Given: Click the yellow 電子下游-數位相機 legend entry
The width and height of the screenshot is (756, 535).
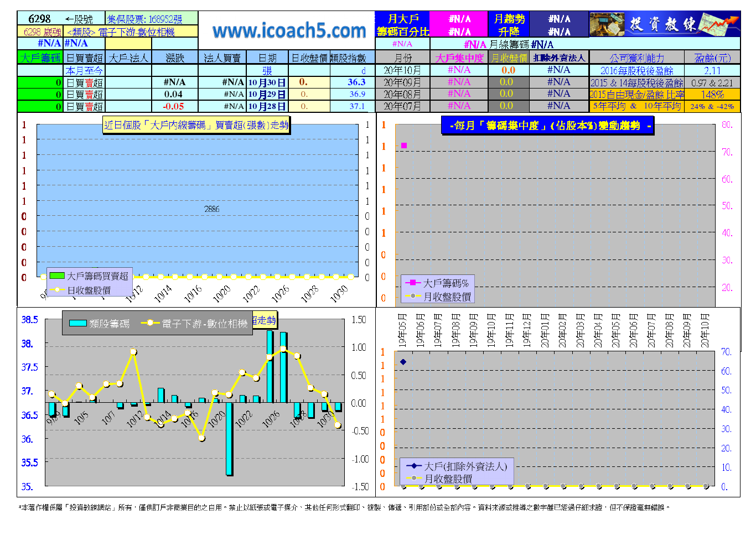Looking at the screenshot, I should 194,323.
